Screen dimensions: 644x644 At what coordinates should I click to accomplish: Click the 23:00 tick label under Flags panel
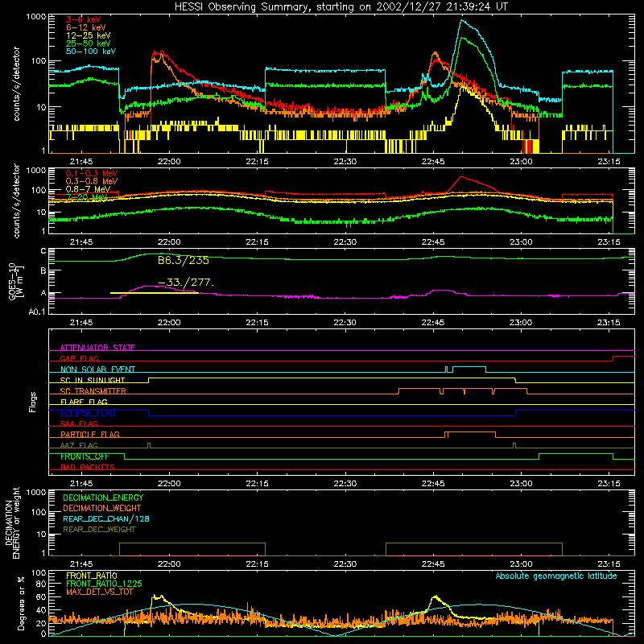click(521, 484)
